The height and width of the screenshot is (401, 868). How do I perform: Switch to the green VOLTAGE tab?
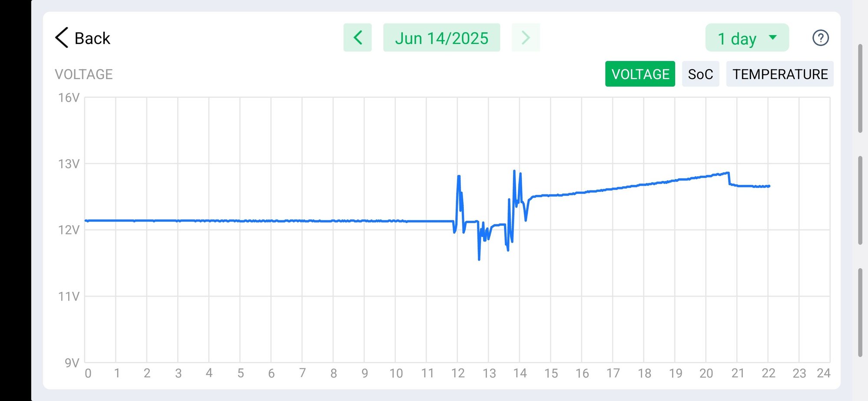coord(640,74)
